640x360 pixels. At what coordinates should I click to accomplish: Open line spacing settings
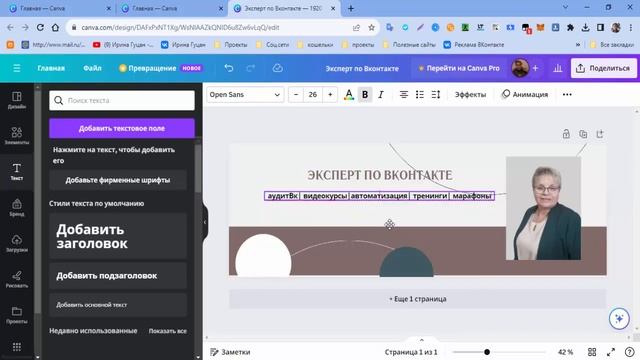(x=436, y=95)
